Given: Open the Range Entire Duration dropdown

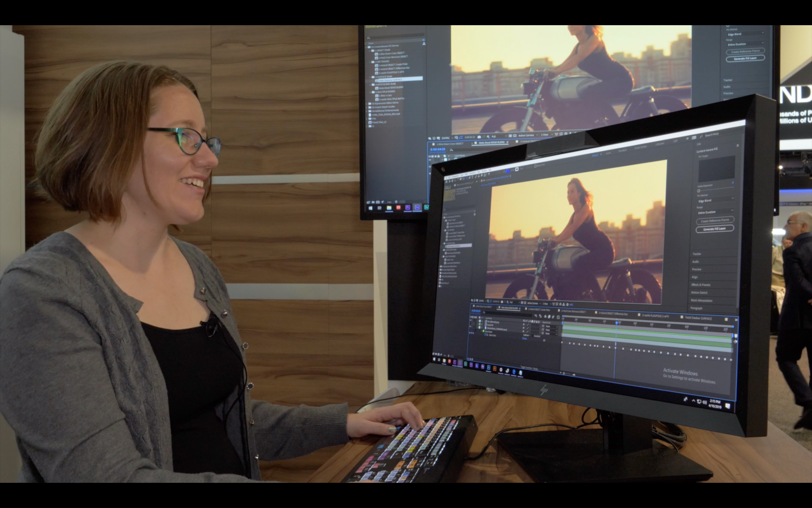Looking at the screenshot, I should point(715,212).
